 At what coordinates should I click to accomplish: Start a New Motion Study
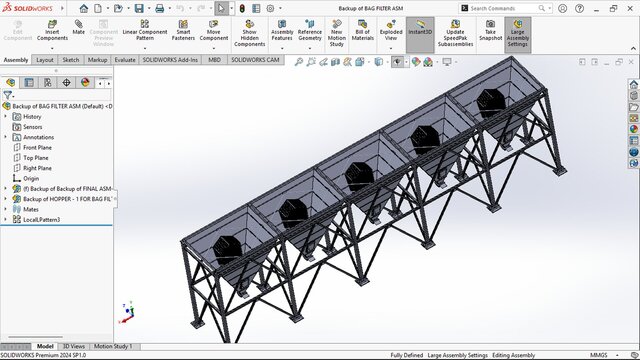pyautogui.click(x=337, y=33)
